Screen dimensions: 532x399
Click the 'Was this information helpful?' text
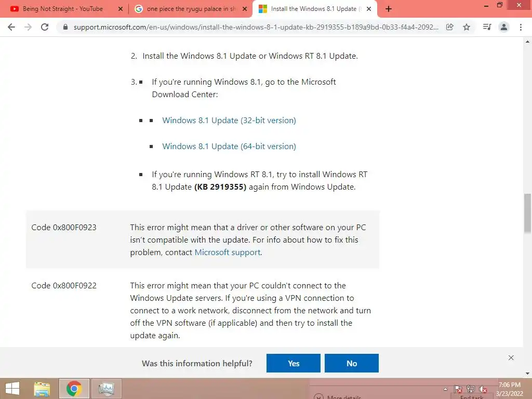(197, 363)
